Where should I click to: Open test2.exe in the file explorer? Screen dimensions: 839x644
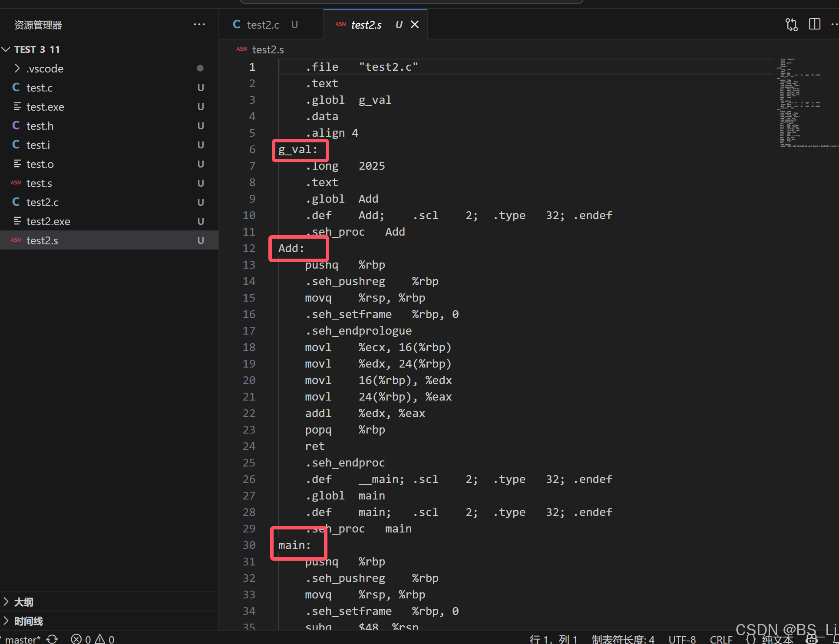[48, 221]
